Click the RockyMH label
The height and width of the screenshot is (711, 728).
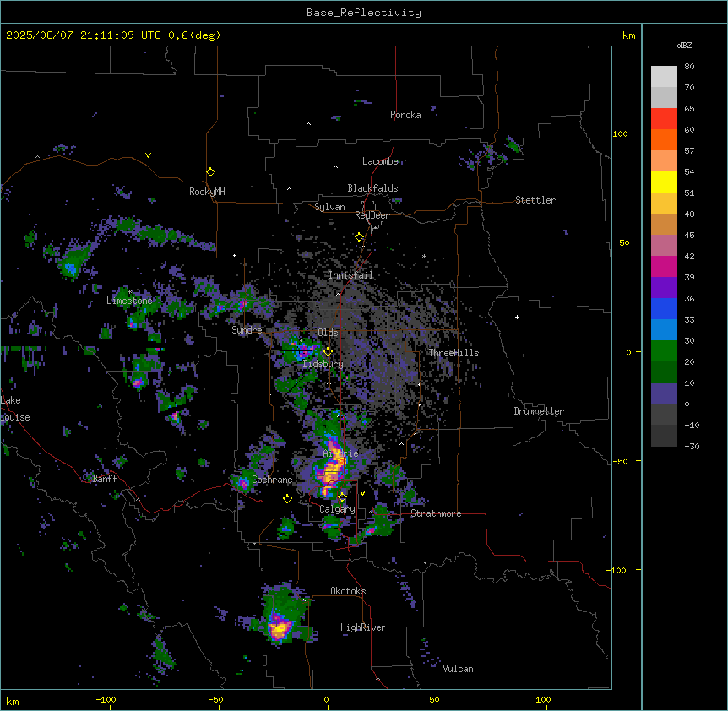click(x=207, y=192)
